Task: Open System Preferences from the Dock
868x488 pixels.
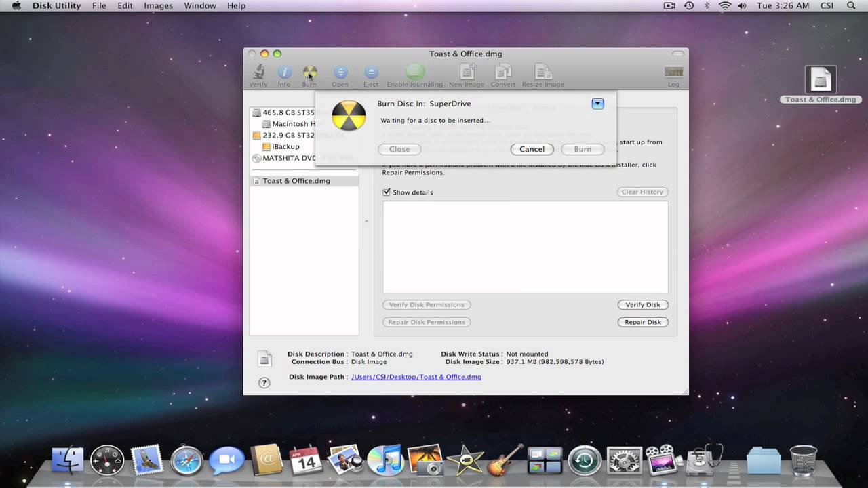Action: point(624,461)
